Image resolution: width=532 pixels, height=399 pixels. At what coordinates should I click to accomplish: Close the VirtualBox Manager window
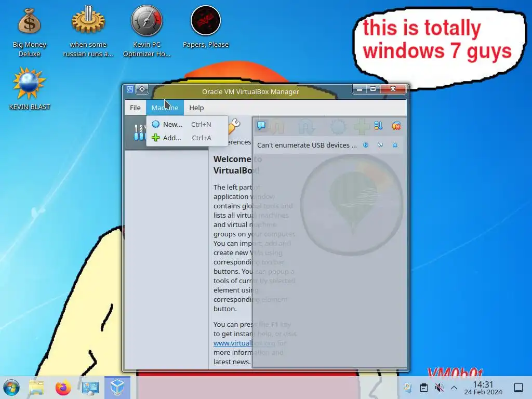tap(393, 89)
